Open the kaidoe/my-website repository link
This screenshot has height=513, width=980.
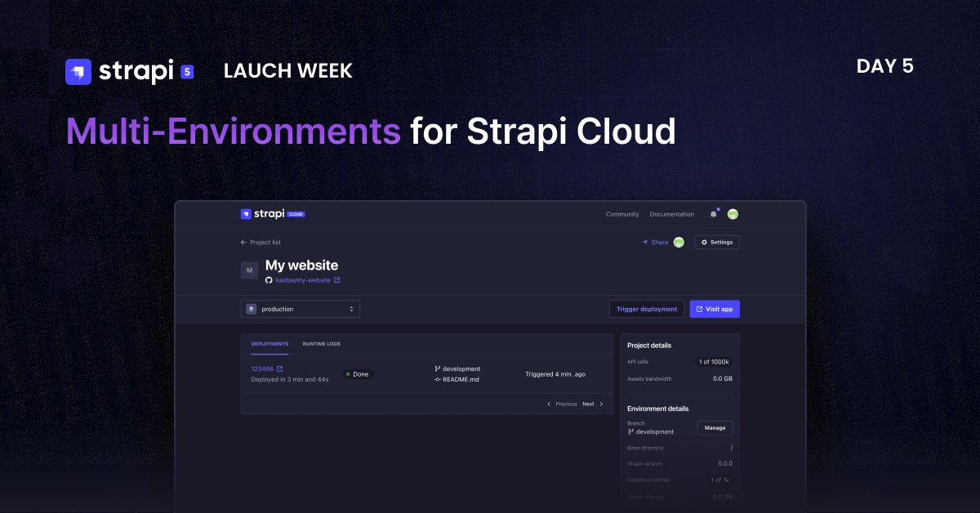point(303,280)
